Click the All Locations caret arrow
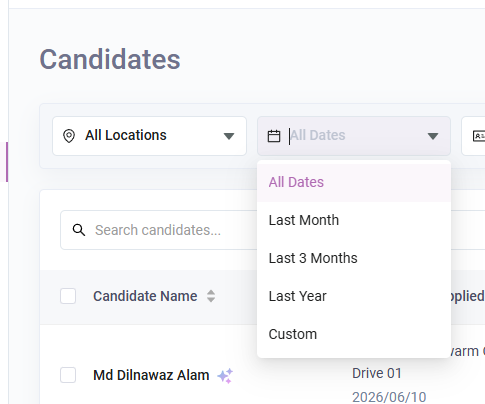Viewport: 485px width, 404px height. 229,136
